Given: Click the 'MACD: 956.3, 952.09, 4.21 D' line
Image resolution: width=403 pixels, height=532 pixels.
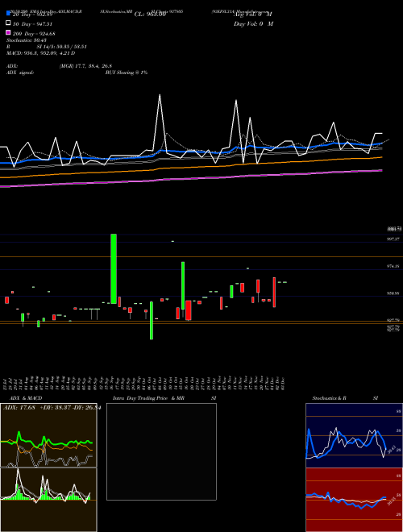Looking at the screenshot, I should tap(41, 53).
